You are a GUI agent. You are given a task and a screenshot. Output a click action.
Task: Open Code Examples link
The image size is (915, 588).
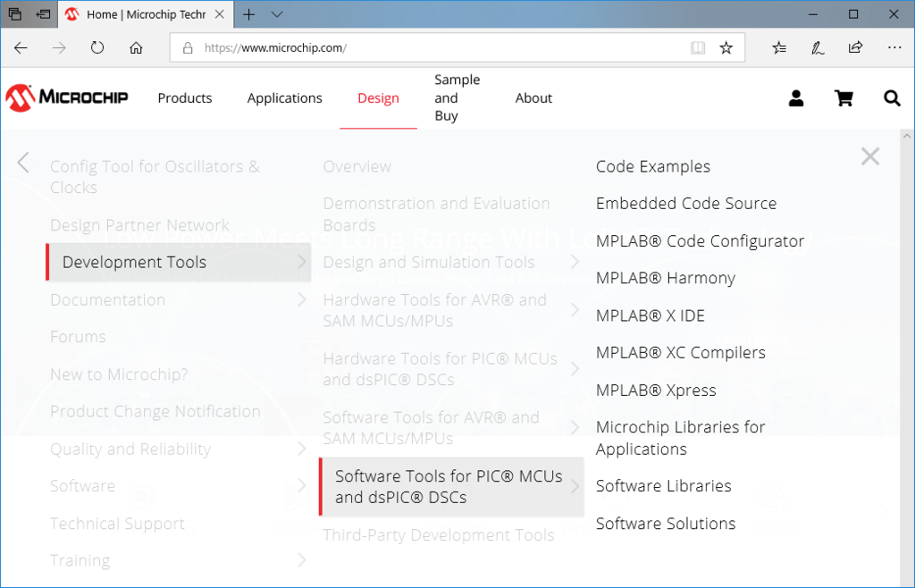point(653,166)
